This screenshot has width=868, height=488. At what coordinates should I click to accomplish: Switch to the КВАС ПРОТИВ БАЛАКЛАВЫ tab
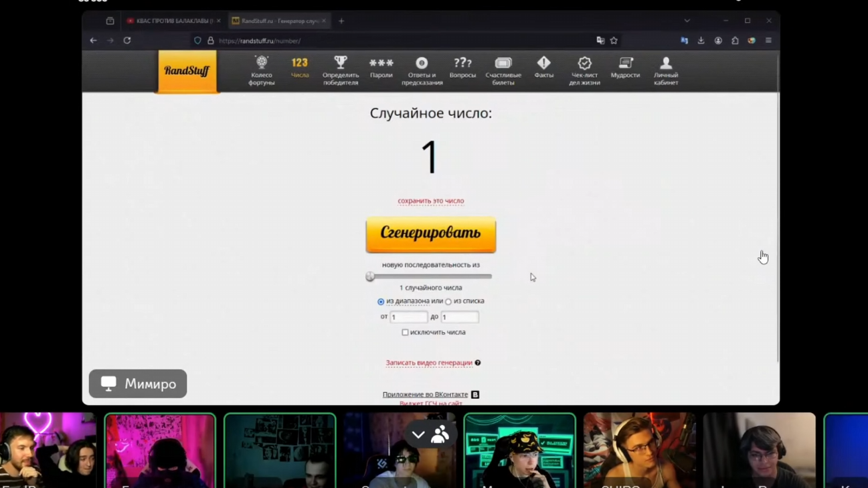pos(173,21)
